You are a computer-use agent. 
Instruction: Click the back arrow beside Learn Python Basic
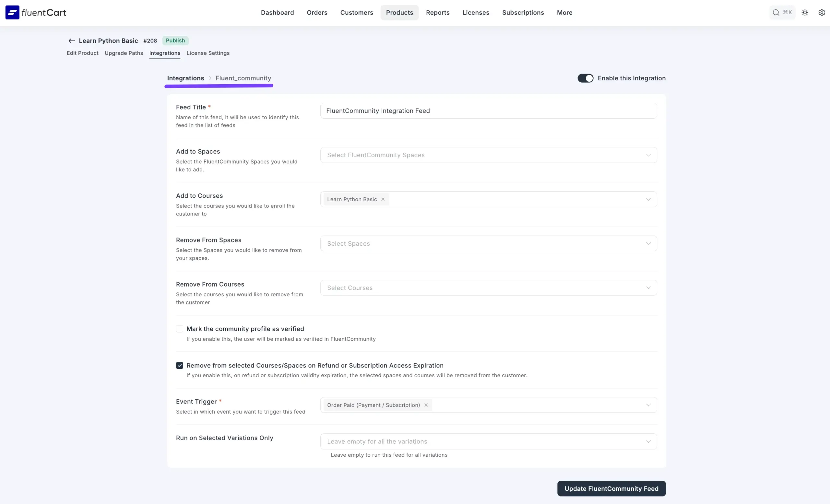click(71, 41)
